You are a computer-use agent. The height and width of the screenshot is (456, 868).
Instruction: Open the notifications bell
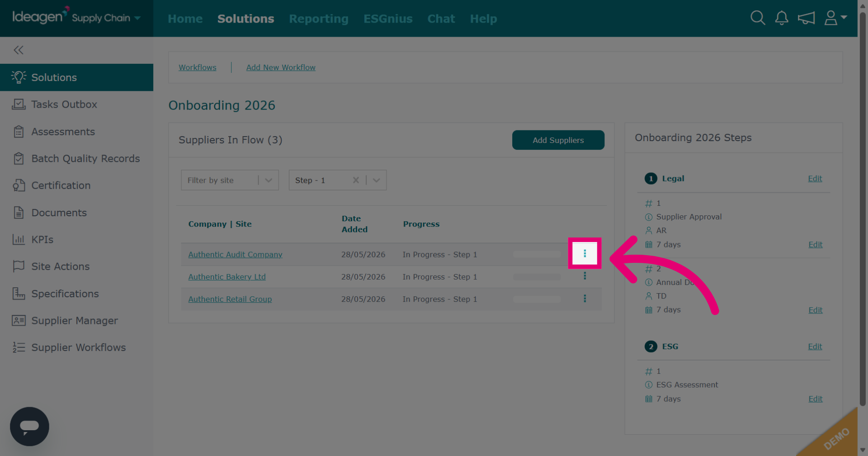[x=782, y=18]
